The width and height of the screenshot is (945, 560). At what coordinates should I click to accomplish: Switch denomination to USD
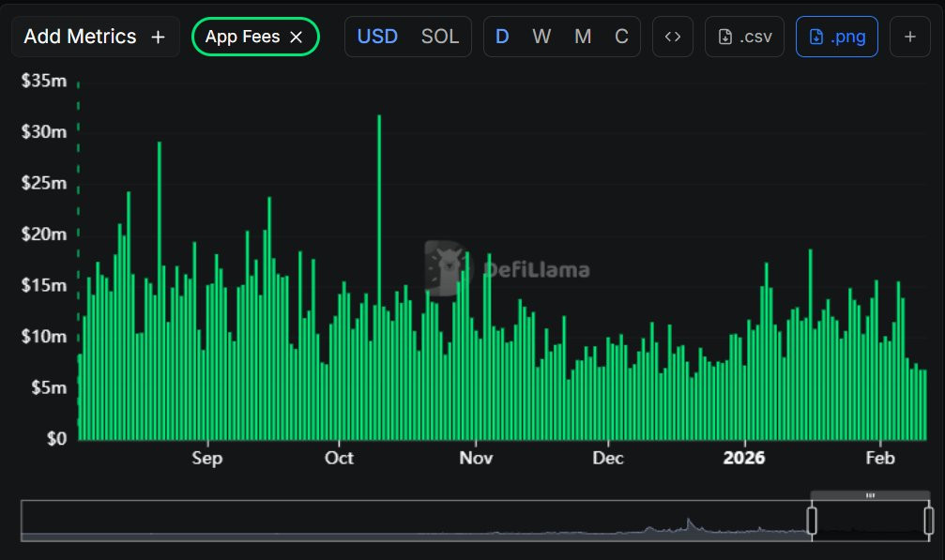377,37
